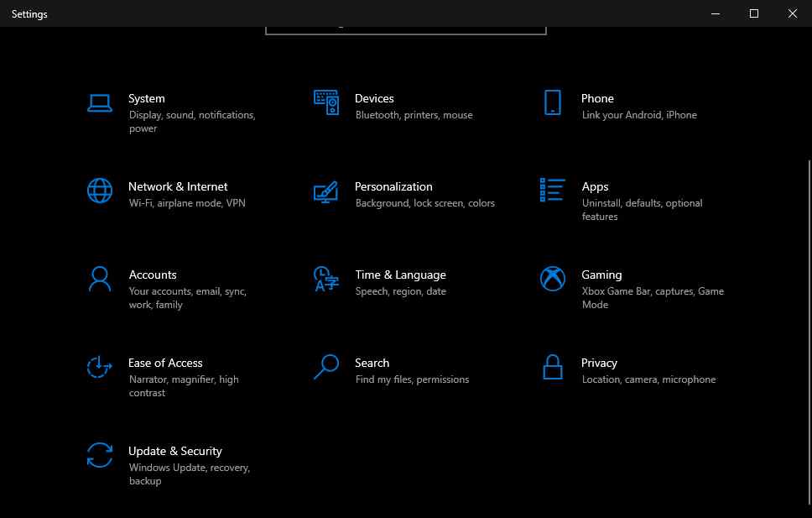Minimize the Settings window
This screenshot has width=812, height=518.
(x=716, y=13)
